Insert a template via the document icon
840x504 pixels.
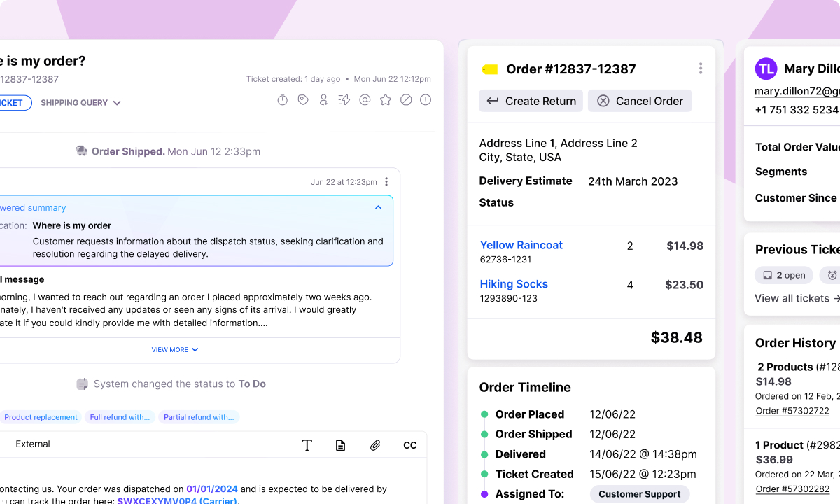pos(341,444)
